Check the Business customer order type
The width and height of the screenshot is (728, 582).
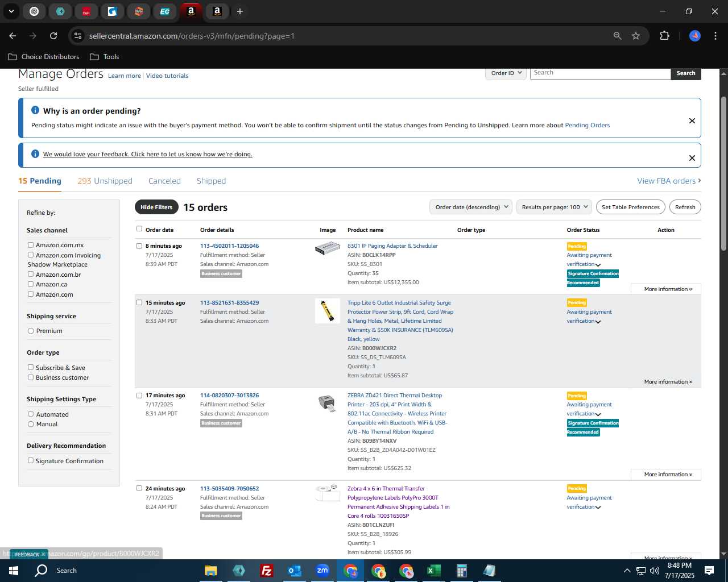[31, 377]
